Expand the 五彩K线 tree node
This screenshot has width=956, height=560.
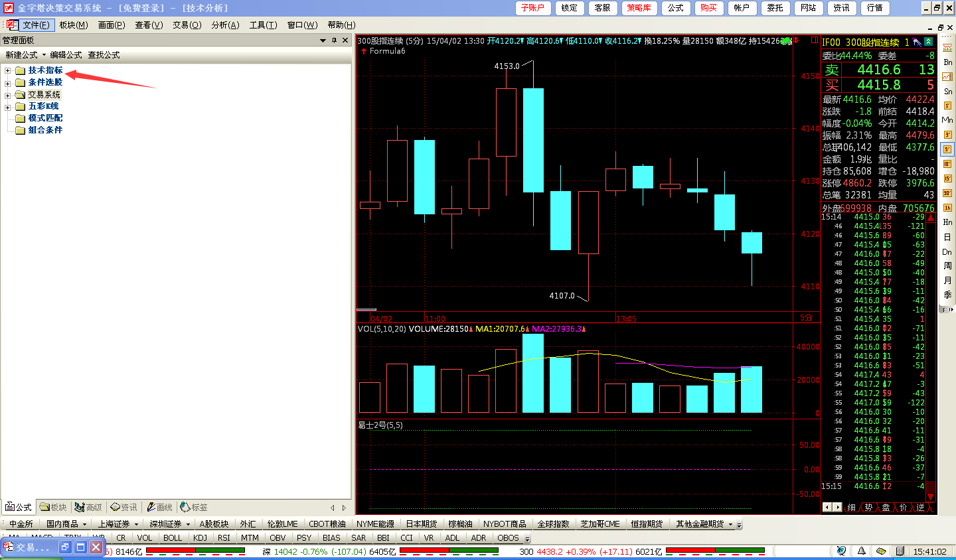coord(8,107)
